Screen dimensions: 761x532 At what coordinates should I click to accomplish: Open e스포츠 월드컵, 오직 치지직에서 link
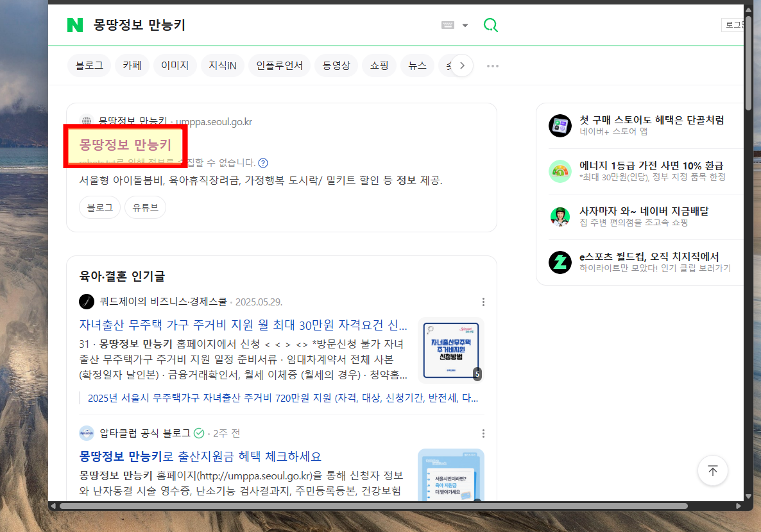[649, 257]
